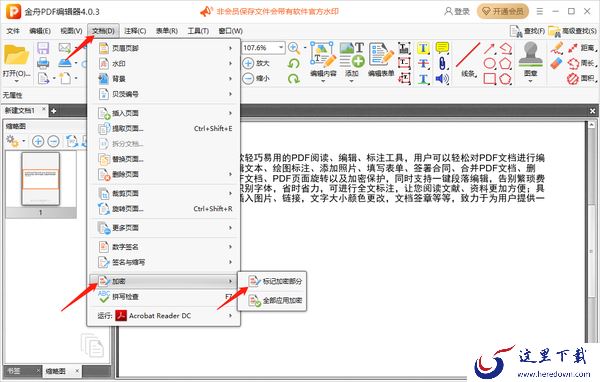The image size is (600, 382).
Task: Select the blue paperclip attachment tool
Action: tap(442, 63)
